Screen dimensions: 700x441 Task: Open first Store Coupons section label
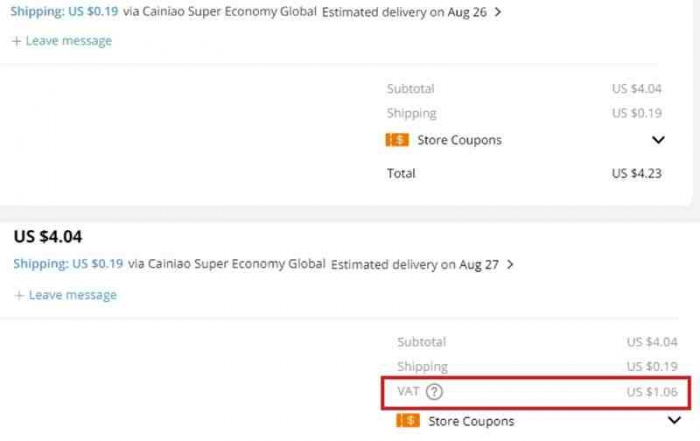459,140
